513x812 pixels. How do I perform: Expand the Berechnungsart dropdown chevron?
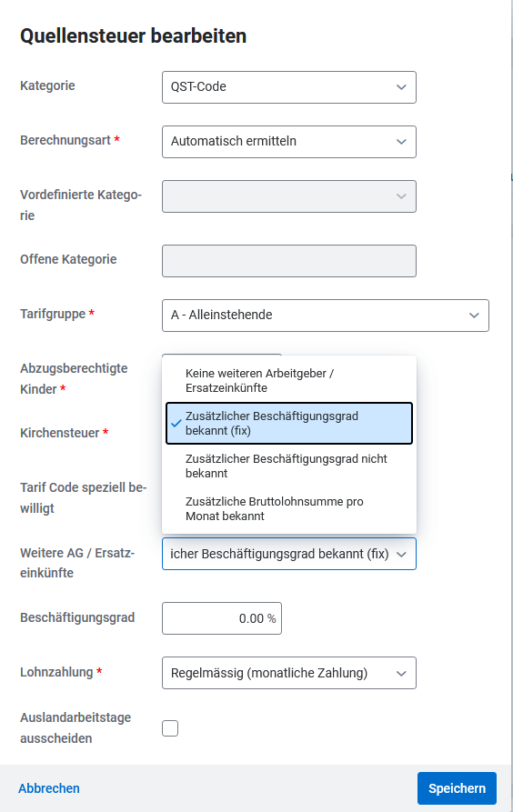pos(401,141)
